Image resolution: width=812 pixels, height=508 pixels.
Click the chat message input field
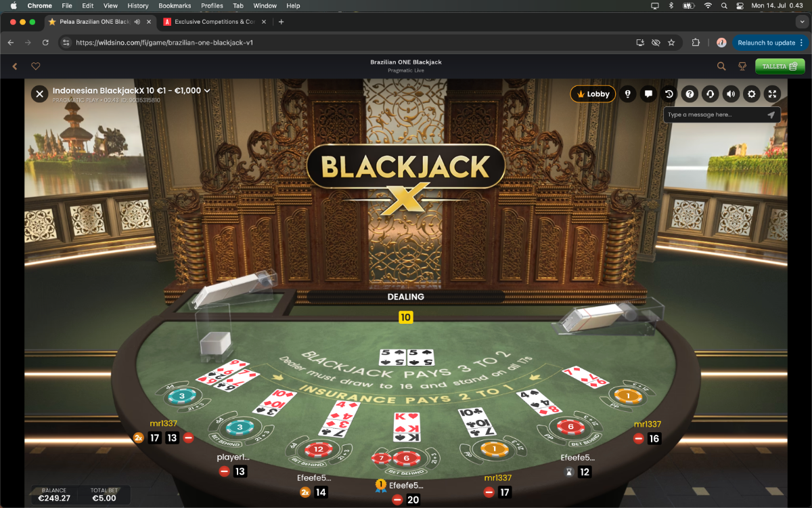715,114
